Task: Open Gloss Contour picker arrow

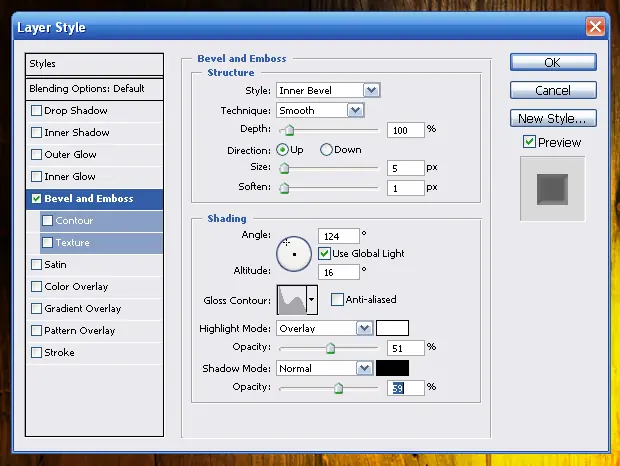Action: (x=312, y=299)
